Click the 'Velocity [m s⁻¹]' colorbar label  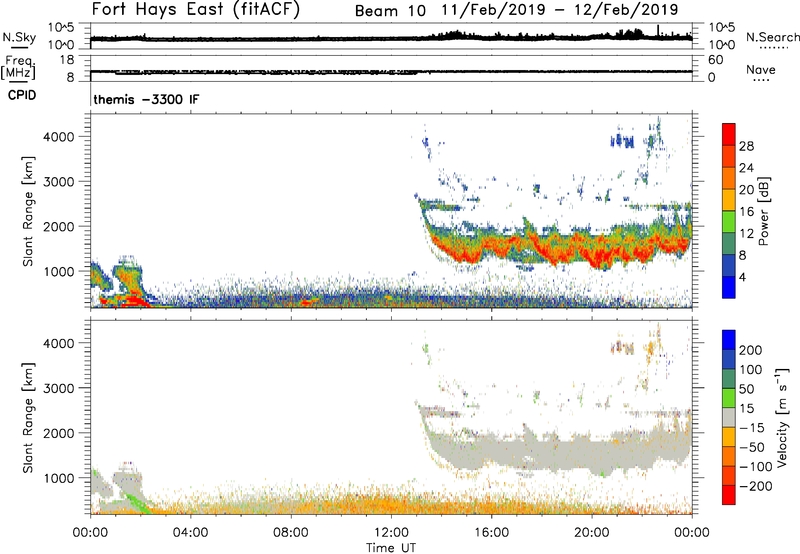click(782, 417)
